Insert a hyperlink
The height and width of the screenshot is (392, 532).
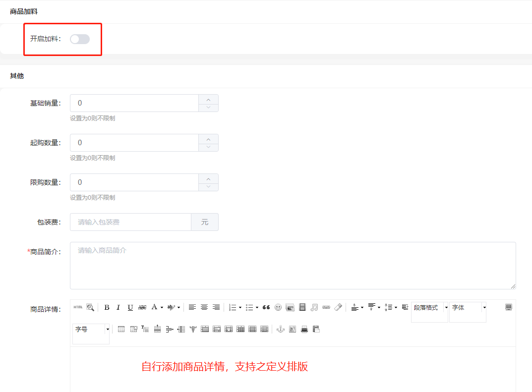point(326,307)
